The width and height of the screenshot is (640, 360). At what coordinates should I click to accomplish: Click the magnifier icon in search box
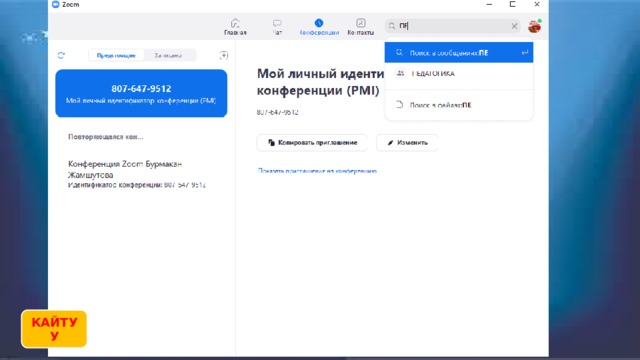coord(392,26)
